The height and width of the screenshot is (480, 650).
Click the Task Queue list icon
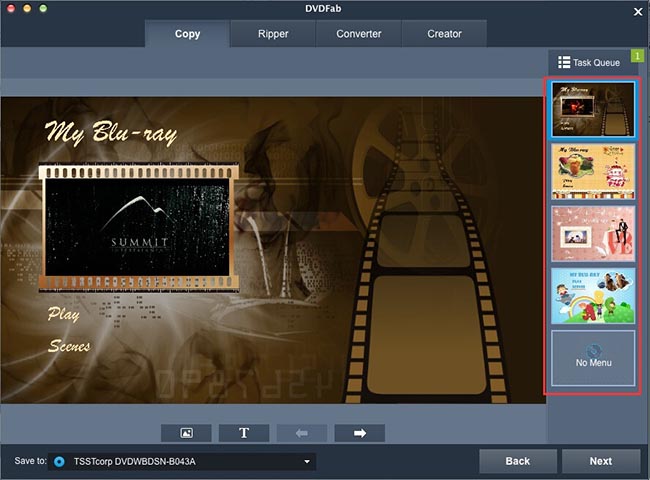click(564, 62)
